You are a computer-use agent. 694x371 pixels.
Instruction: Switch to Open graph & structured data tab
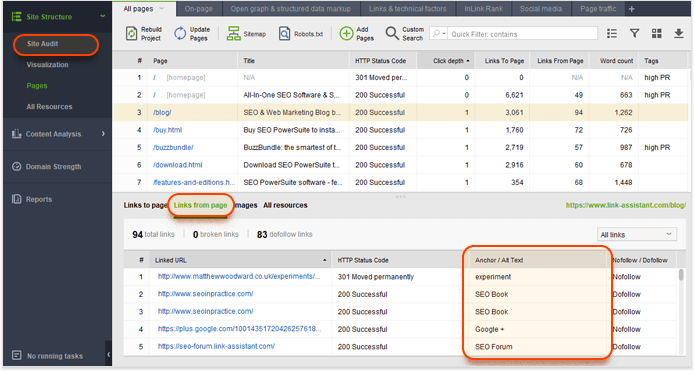tap(290, 9)
